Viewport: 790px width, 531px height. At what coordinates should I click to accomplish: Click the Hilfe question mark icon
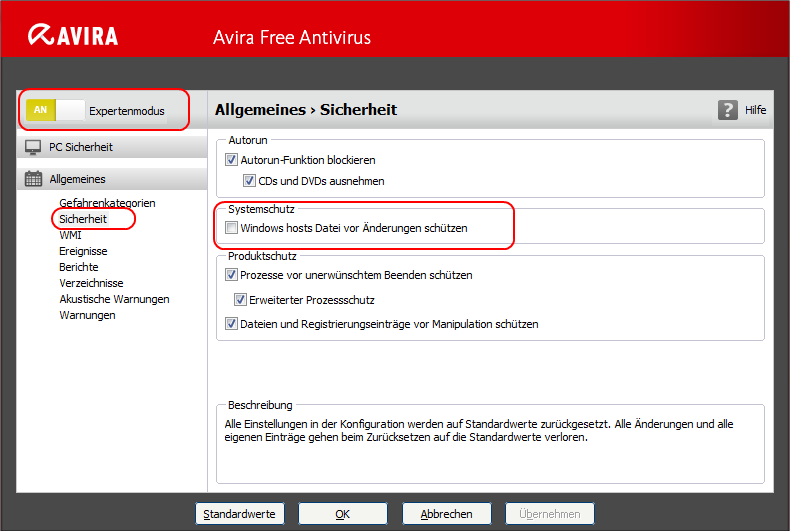click(x=728, y=110)
